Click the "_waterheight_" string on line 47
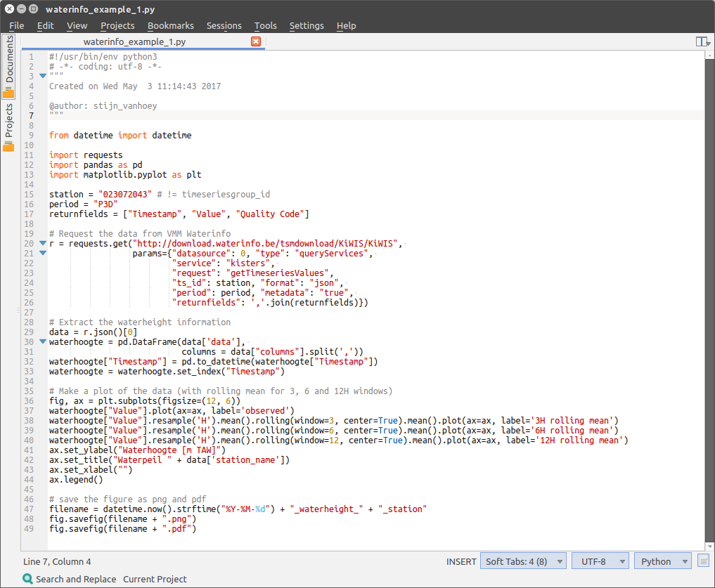 click(x=326, y=509)
